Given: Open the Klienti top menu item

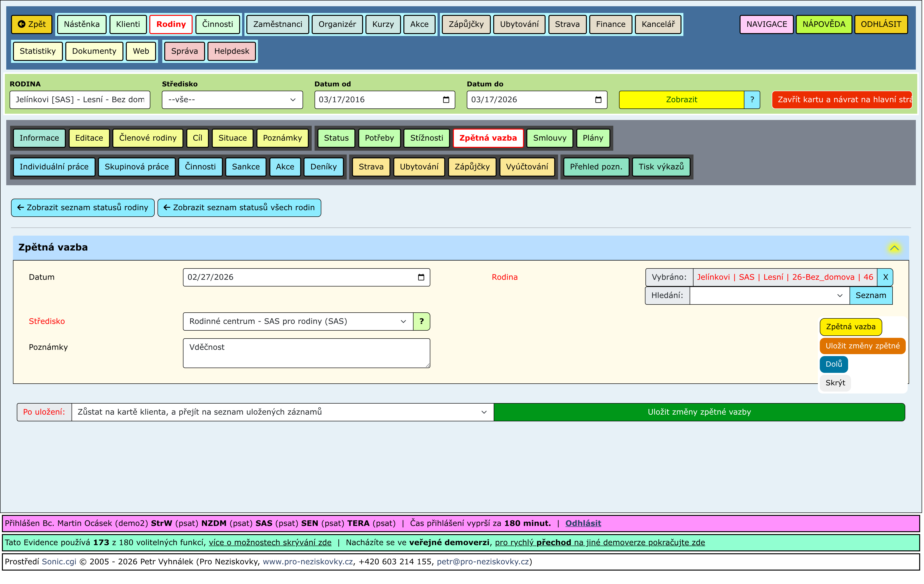Looking at the screenshot, I should point(128,24).
